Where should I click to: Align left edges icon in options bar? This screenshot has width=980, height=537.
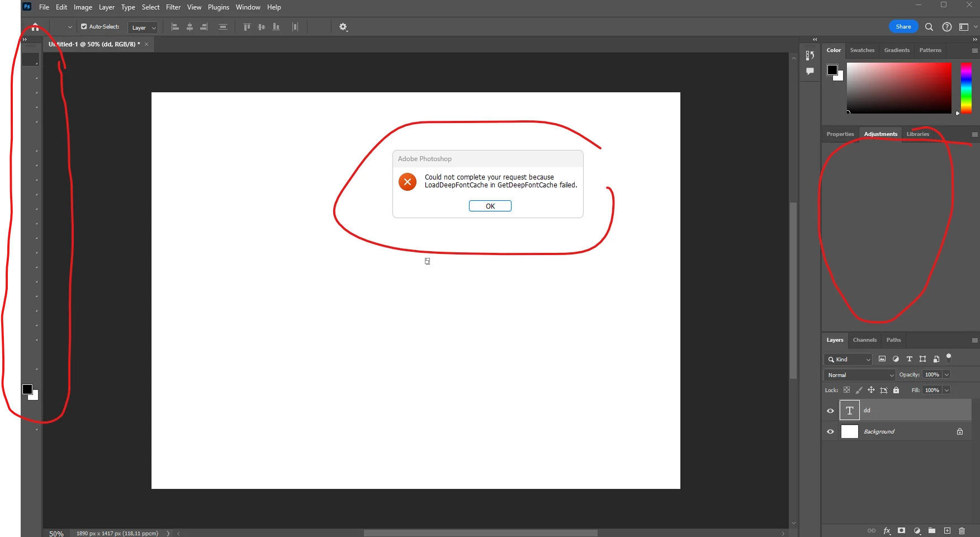pos(175,27)
